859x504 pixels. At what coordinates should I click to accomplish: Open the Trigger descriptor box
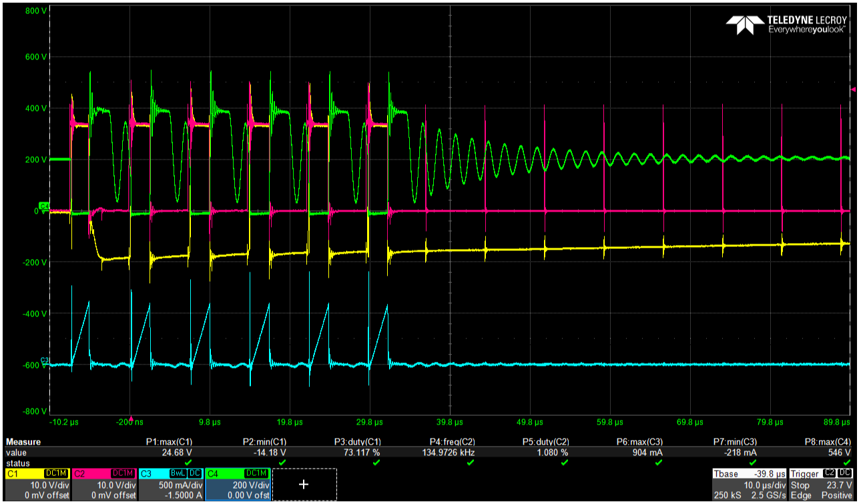tap(821, 484)
